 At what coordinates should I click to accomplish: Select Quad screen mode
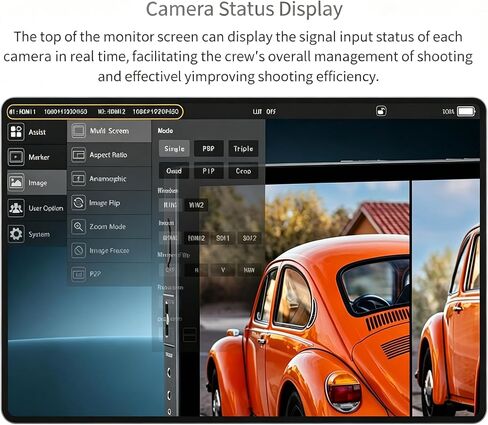pos(174,171)
